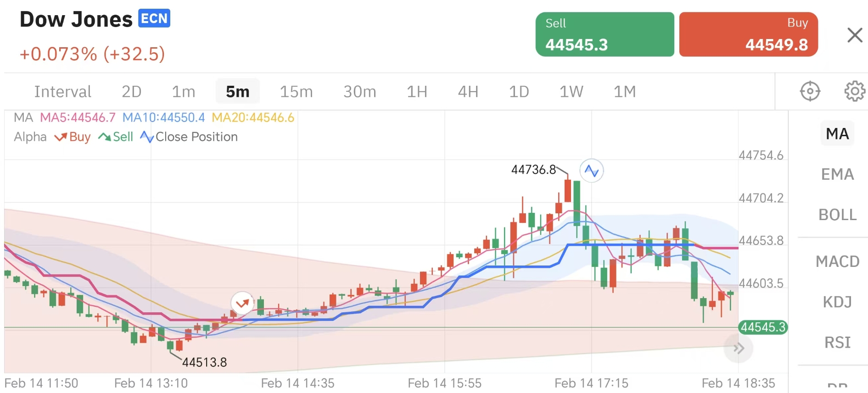This screenshot has width=868, height=393.
Task: Toggle the MA indicator off
Action: tap(837, 133)
